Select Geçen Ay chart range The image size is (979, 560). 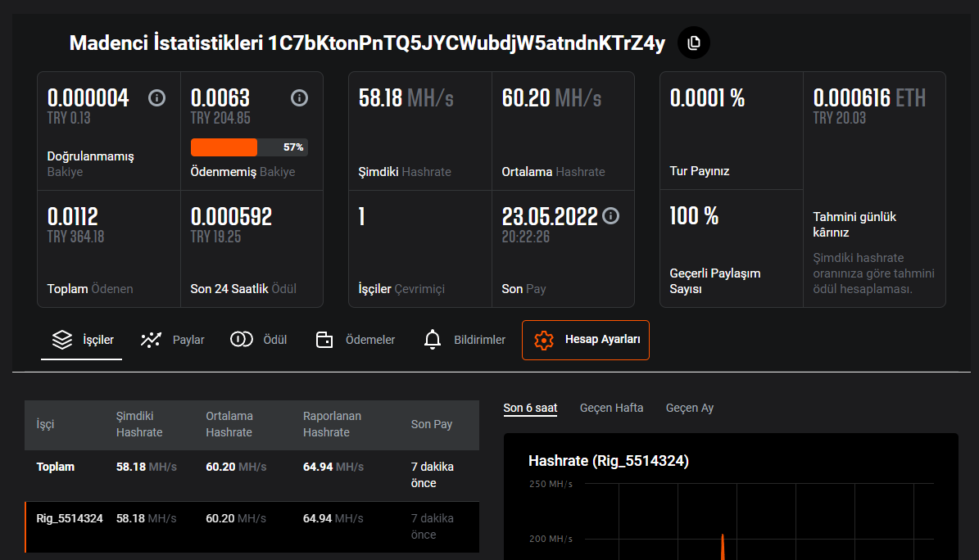tap(689, 408)
